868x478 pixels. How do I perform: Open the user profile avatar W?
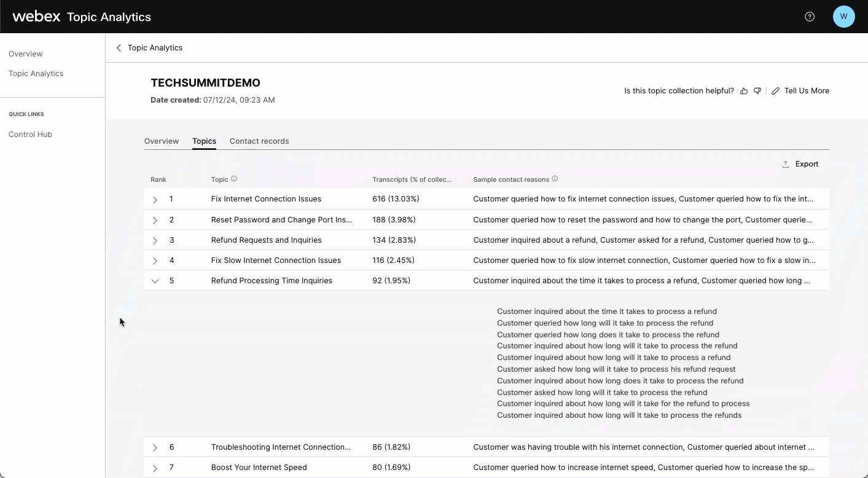843,17
